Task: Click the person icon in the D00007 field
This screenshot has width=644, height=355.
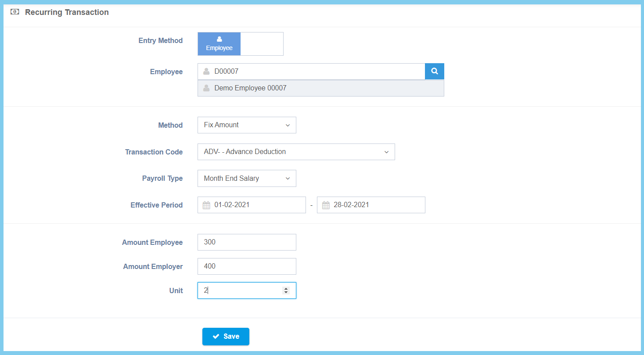Action: pyautogui.click(x=206, y=72)
